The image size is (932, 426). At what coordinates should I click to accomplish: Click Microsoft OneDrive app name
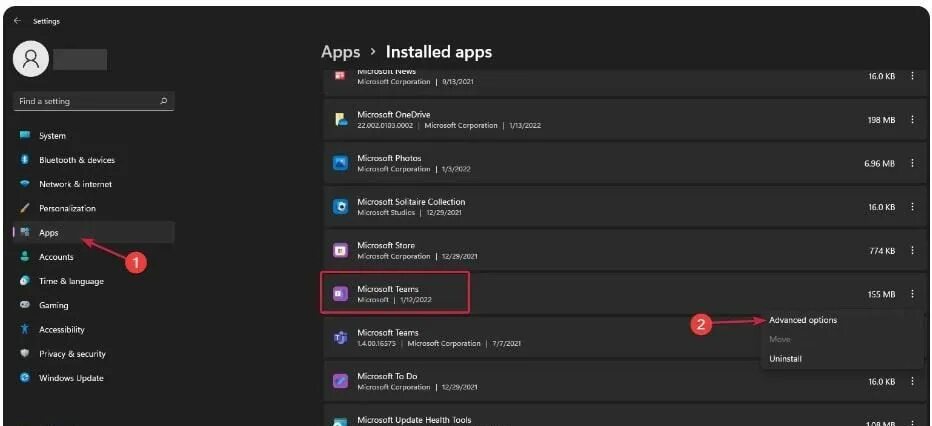393,115
